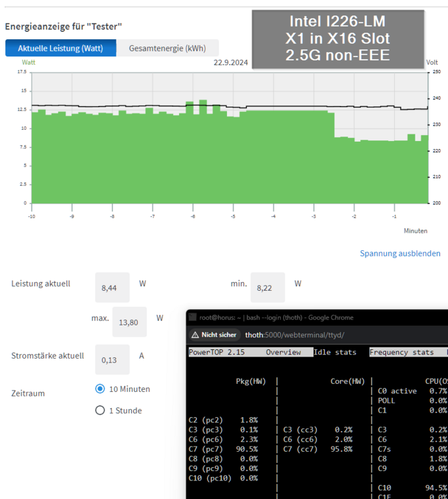Screen dimensions: 448x499
Task: Click the Stromstärke aktuell value 0,13
Action: [x=112, y=359]
